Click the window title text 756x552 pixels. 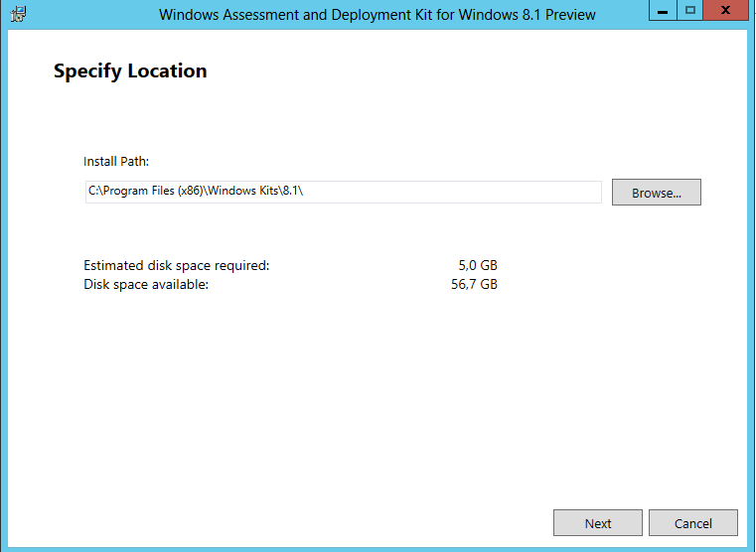378,15
